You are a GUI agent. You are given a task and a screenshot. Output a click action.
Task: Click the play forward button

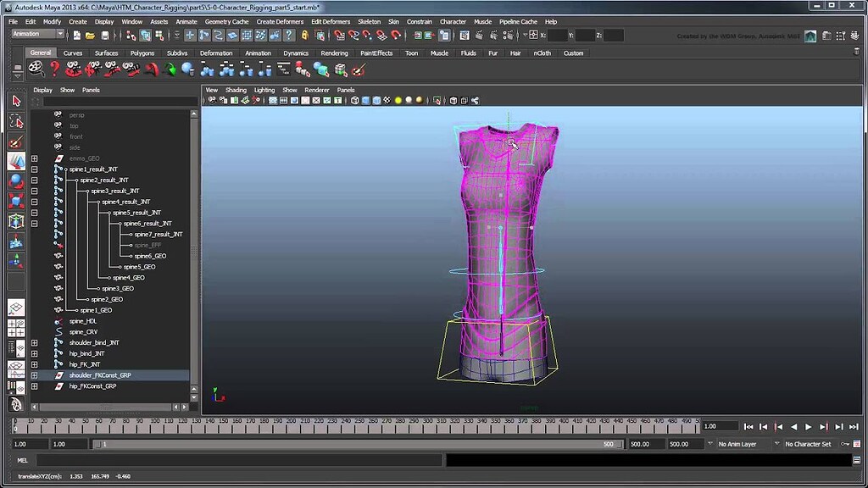(x=808, y=427)
